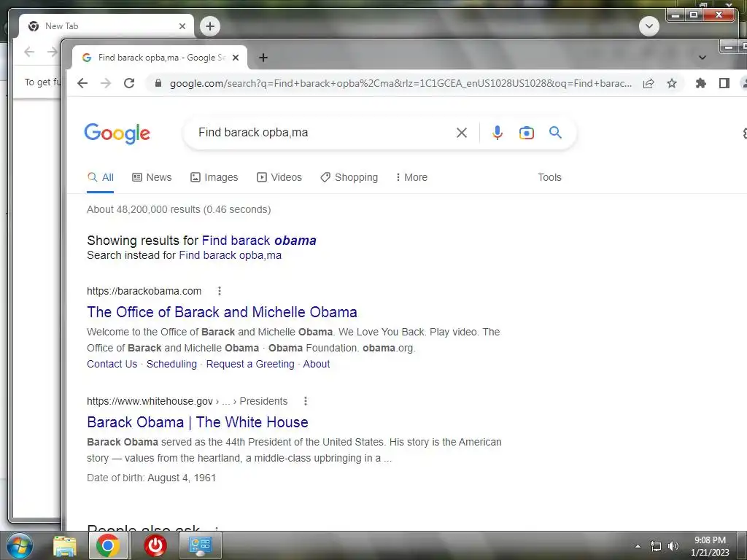The height and width of the screenshot is (560, 747).
Task: Open 'Barack Obama | The White House' result
Action: click(x=198, y=422)
